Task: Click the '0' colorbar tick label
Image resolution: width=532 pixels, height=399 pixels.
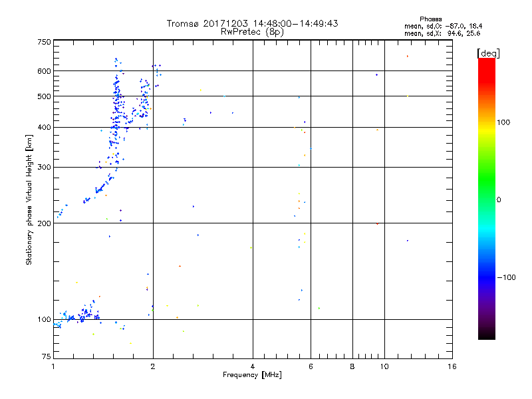Action: [499, 200]
